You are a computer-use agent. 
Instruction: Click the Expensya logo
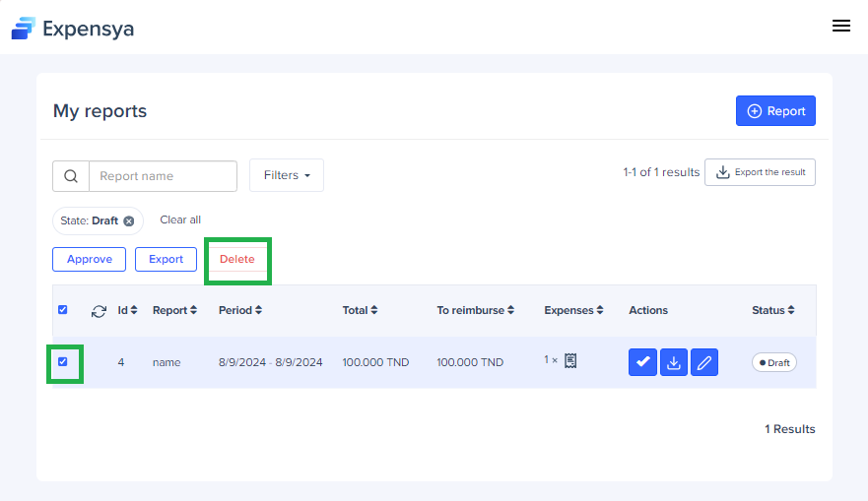pos(73,29)
